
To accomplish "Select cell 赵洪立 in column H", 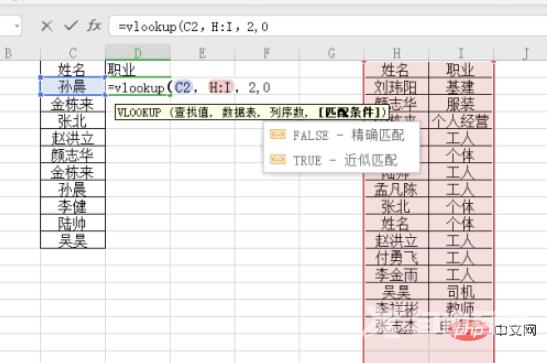I will [x=396, y=241].
